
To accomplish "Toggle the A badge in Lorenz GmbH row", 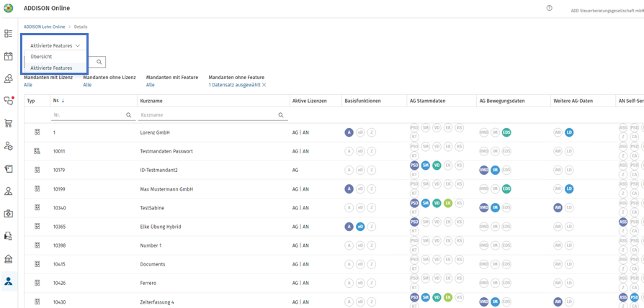I will pyautogui.click(x=349, y=132).
